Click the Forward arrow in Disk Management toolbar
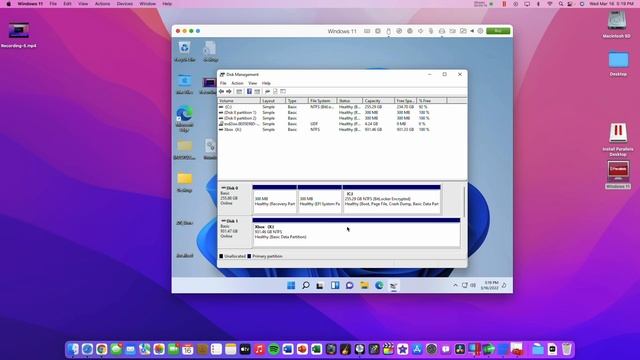 pyautogui.click(x=229, y=91)
